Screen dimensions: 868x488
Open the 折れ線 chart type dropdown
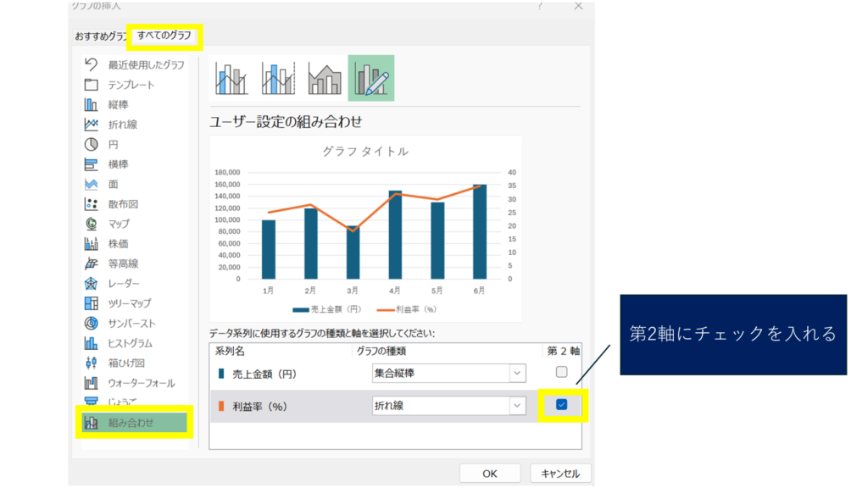[517, 406]
